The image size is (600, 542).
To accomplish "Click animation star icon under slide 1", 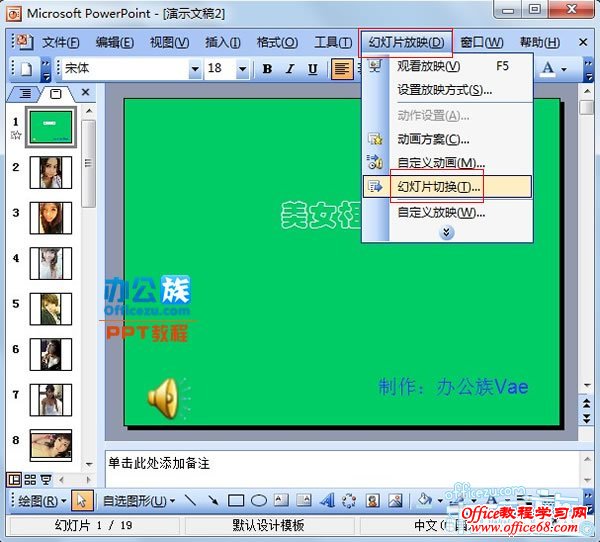I will pyautogui.click(x=16, y=135).
